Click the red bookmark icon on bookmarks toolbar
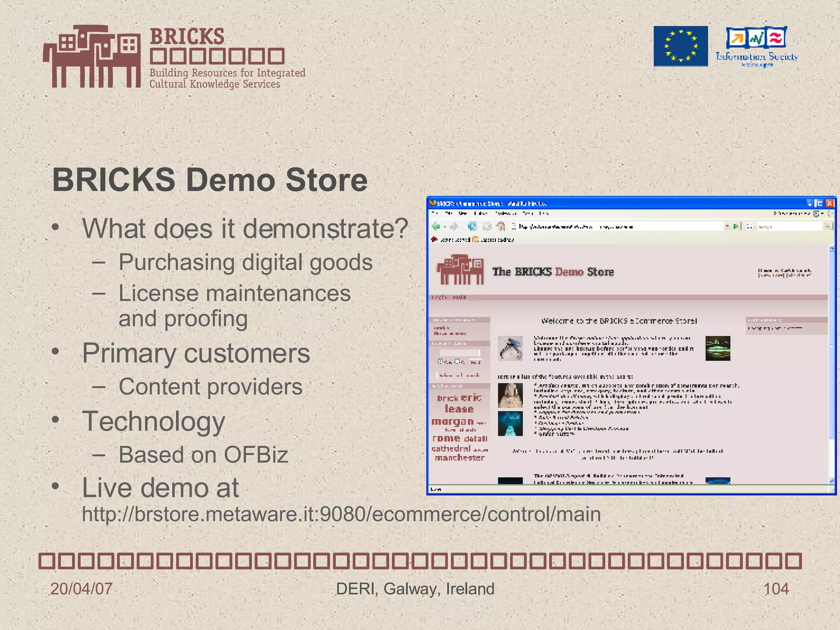This screenshot has height=630, width=840. tap(434, 239)
